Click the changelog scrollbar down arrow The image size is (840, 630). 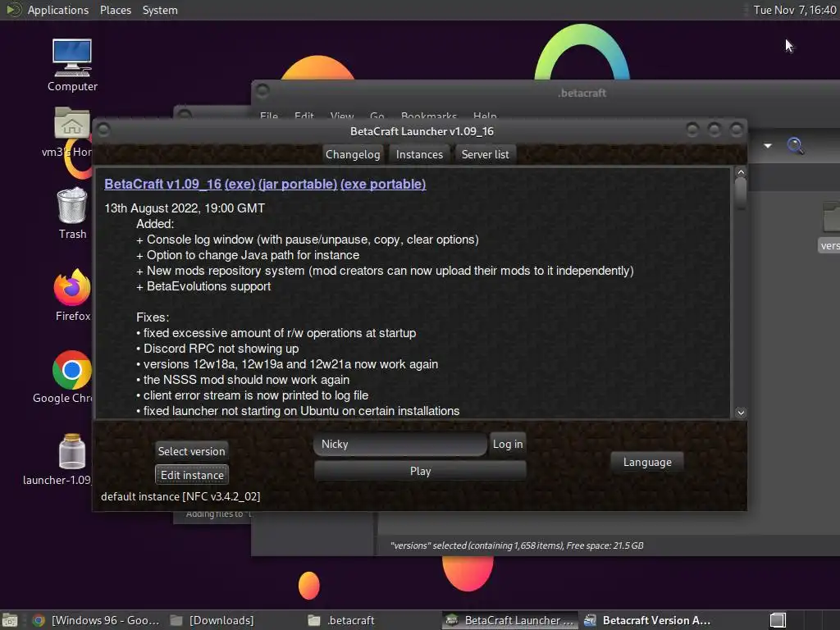741,413
